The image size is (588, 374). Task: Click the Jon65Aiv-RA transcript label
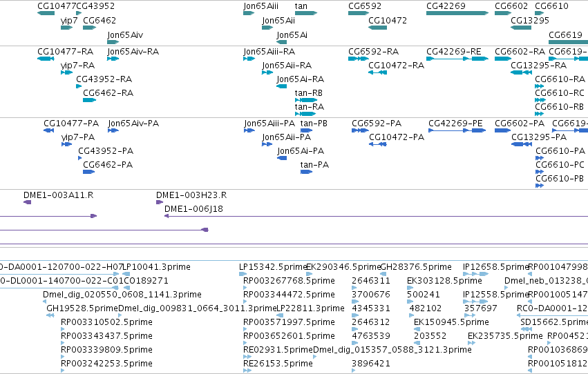click(133, 52)
